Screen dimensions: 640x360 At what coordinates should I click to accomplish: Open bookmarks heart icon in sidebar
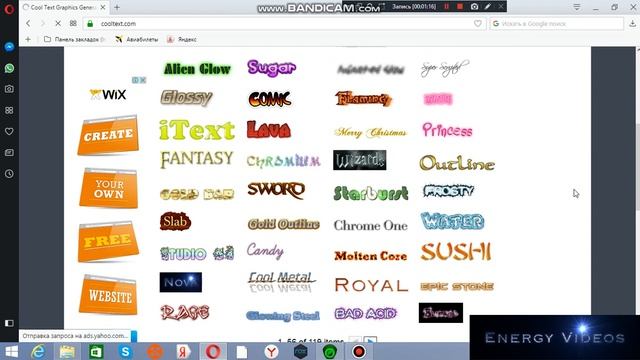[9, 131]
